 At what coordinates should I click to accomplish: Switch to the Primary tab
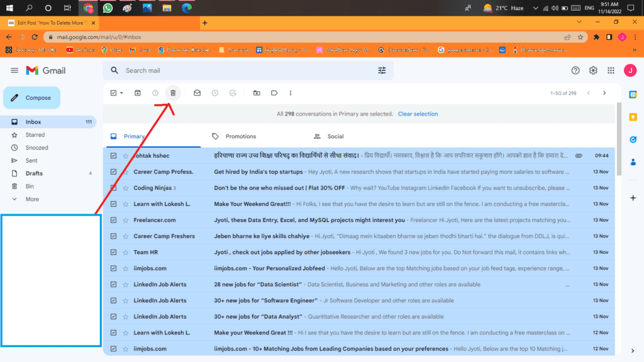(152, 136)
